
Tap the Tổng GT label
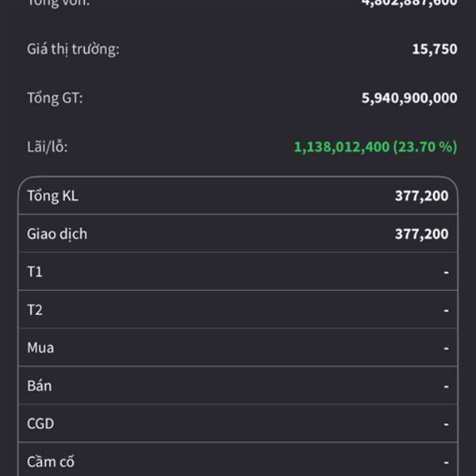[55, 98]
